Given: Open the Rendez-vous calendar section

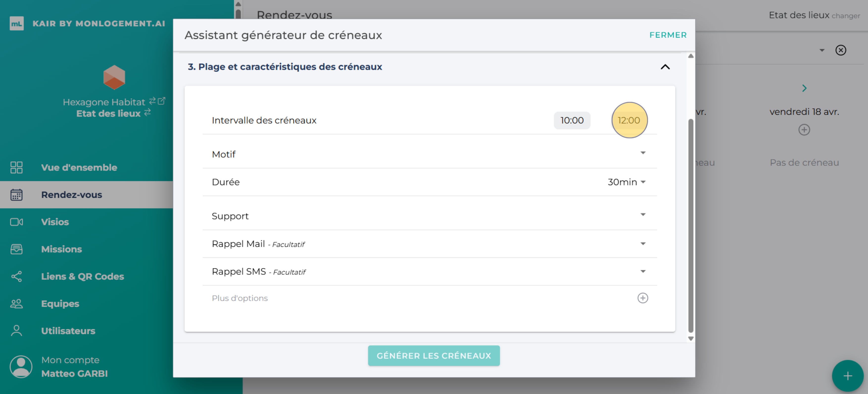Looking at the screenshot, I should coord(72,195).
